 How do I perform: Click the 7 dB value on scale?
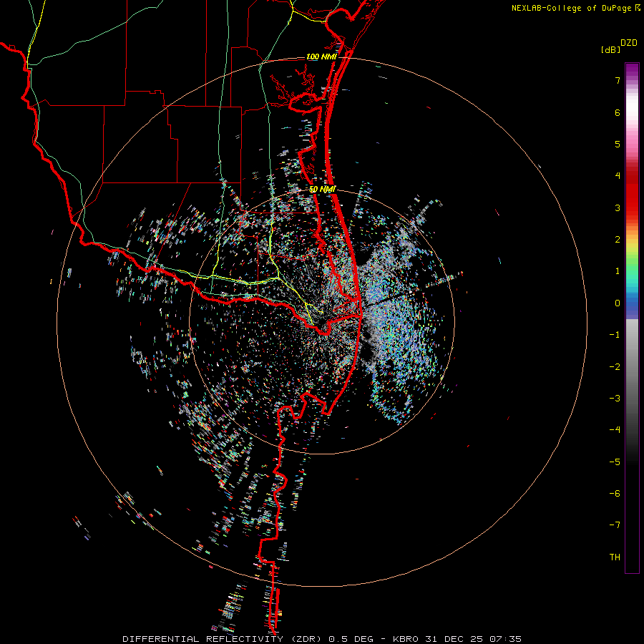pos(618,80)
